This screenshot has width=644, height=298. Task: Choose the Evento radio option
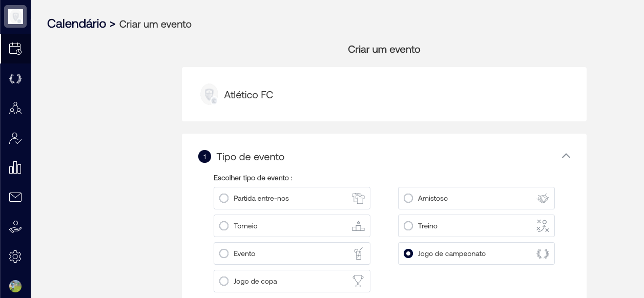[224, 253]
